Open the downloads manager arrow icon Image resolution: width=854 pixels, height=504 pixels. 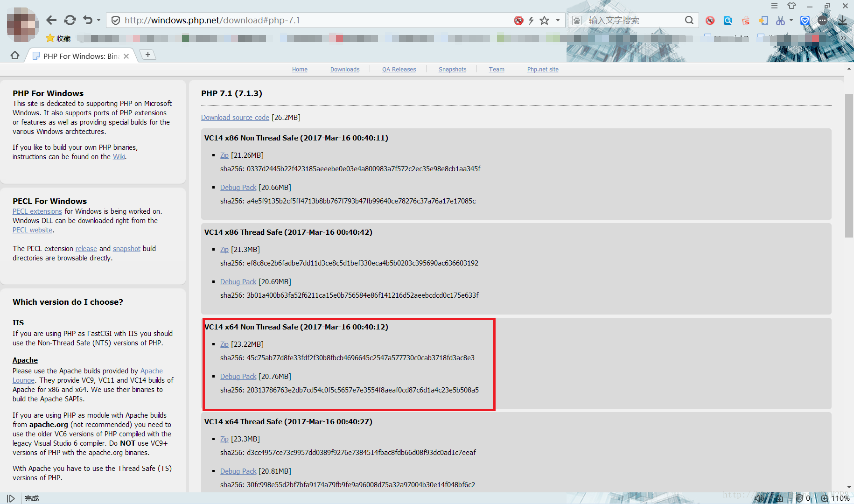(x=842, y=21)
